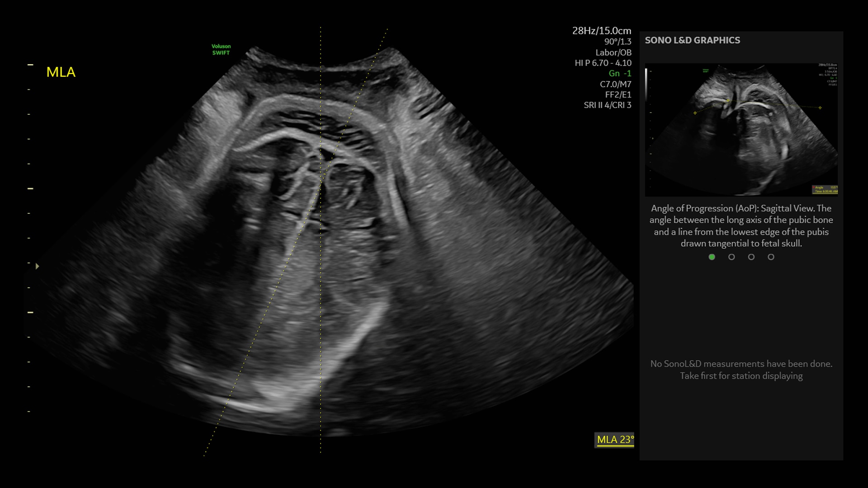
Task: Click the MLA 23° measurement result box
Action: 614,440
